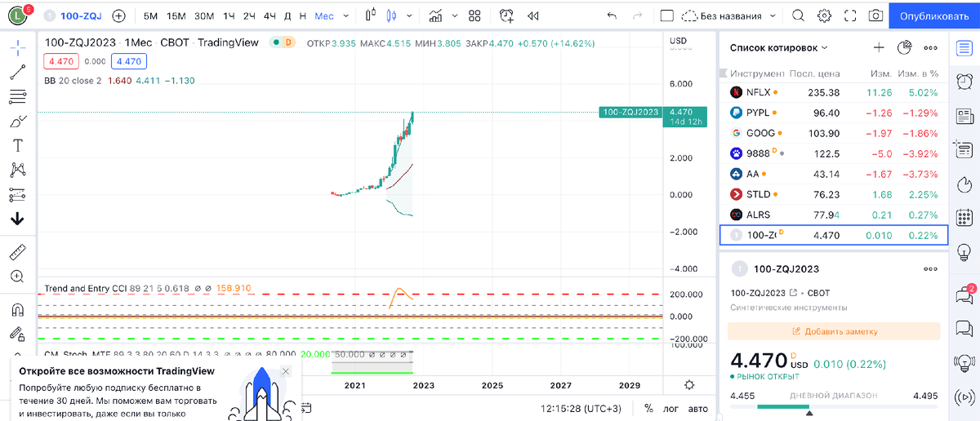
Task: Select the 15M timeframe
Action: coord(176,16)
